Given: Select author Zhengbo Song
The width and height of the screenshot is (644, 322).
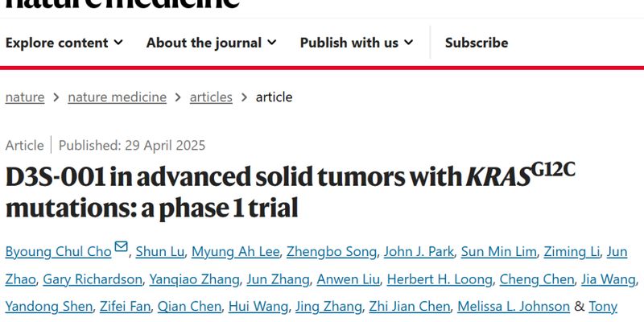Looking at the screenshot, I should pos(332,251).
